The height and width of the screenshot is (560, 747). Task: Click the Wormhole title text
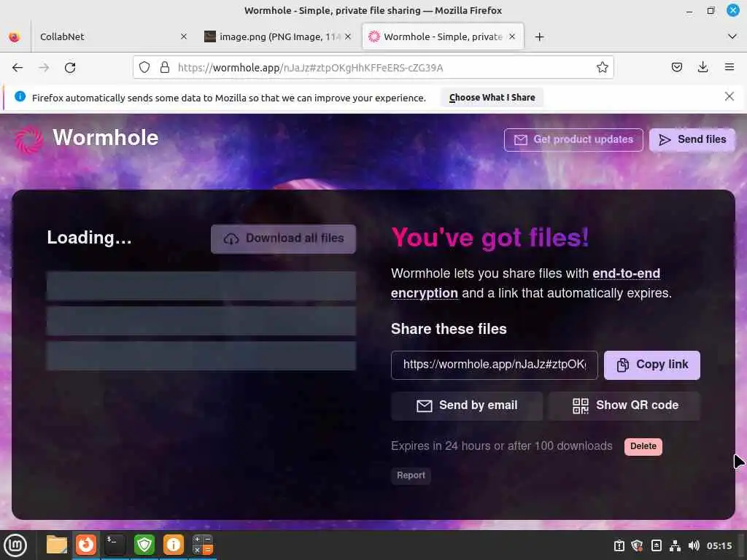[105, 138]
